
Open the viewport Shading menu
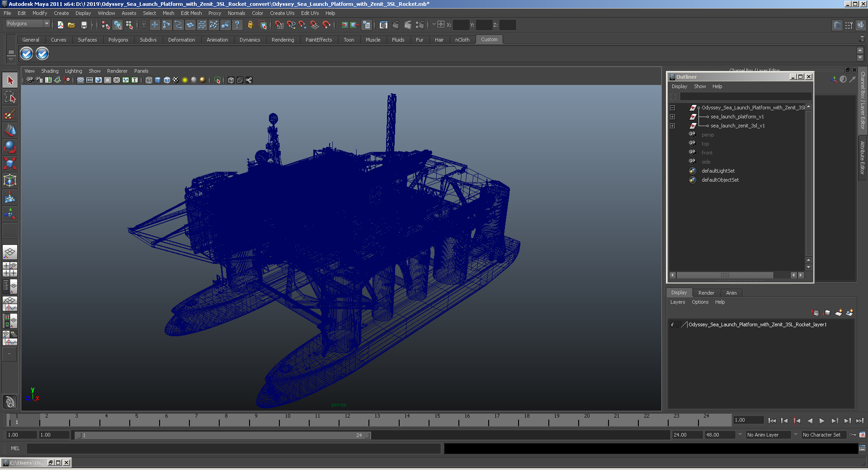pyautogui.click(x=50, y=71)
